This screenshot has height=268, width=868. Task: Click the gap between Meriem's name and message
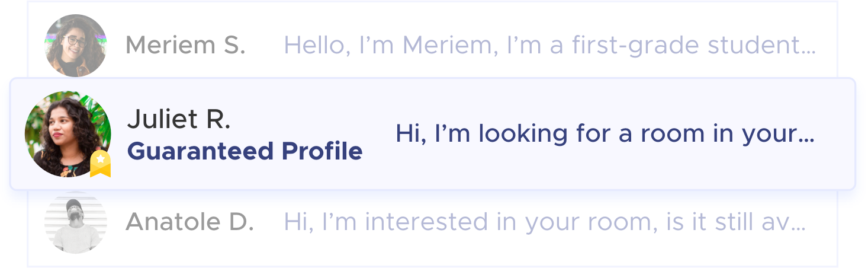(x=265, y=45)
